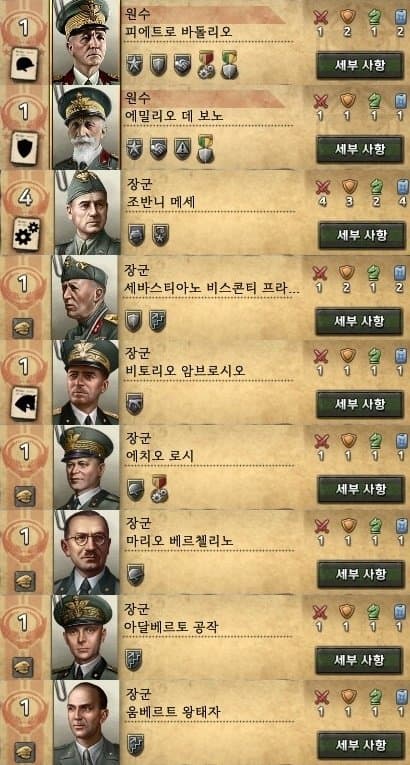Screen dimensions: 410x765
Task: Click Giovanni Messe's gear engineer badge
Action: coord(26,234)
